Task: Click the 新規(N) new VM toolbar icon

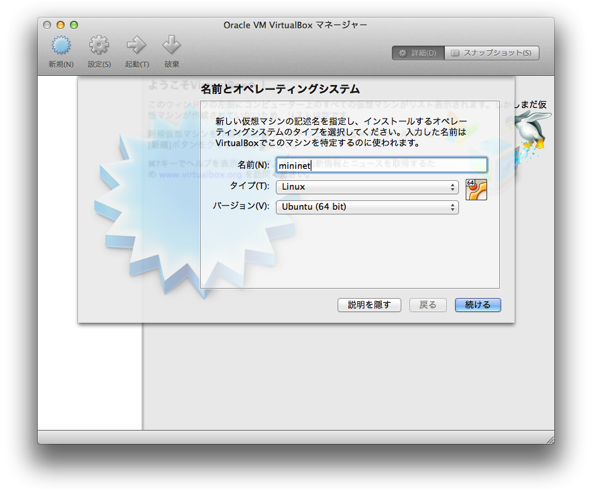Action: point(61,46)
